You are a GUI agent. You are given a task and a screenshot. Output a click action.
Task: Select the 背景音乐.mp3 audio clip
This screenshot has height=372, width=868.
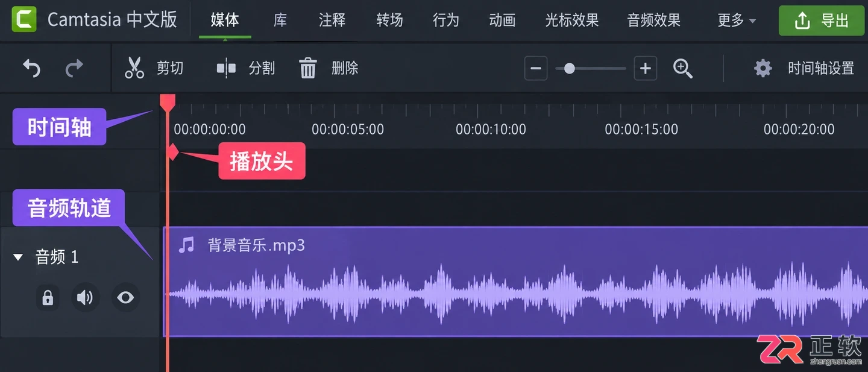tap(515, 282)
